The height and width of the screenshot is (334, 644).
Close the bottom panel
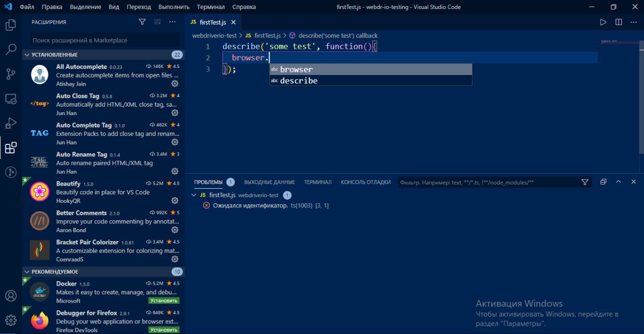[x=633, y=182]
